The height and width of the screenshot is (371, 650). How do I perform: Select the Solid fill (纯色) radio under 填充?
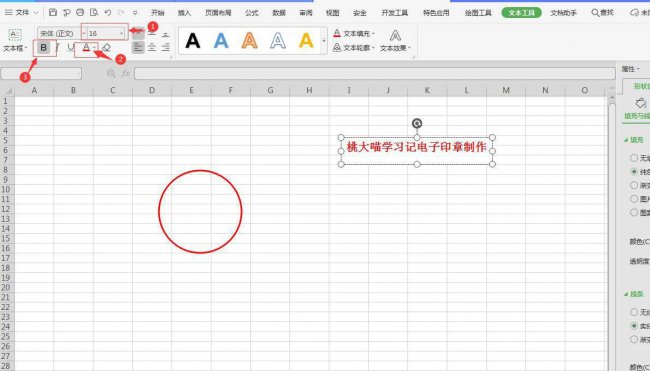(634, 172)
